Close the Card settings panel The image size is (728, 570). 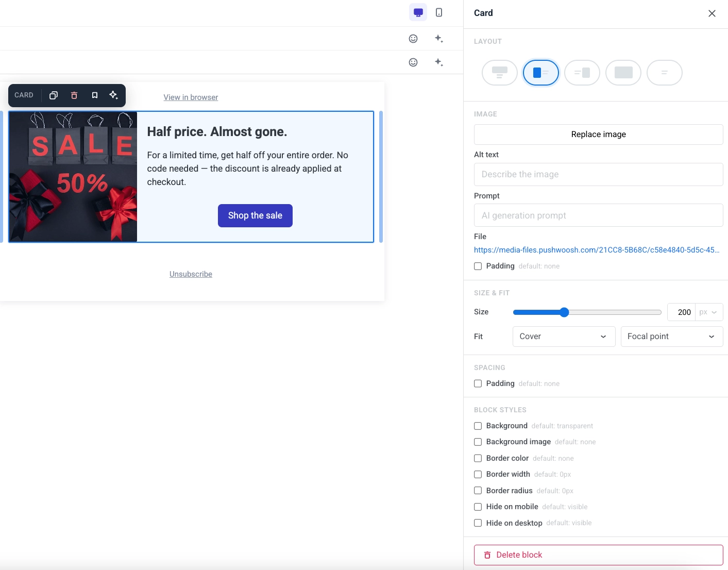[712, 13]
